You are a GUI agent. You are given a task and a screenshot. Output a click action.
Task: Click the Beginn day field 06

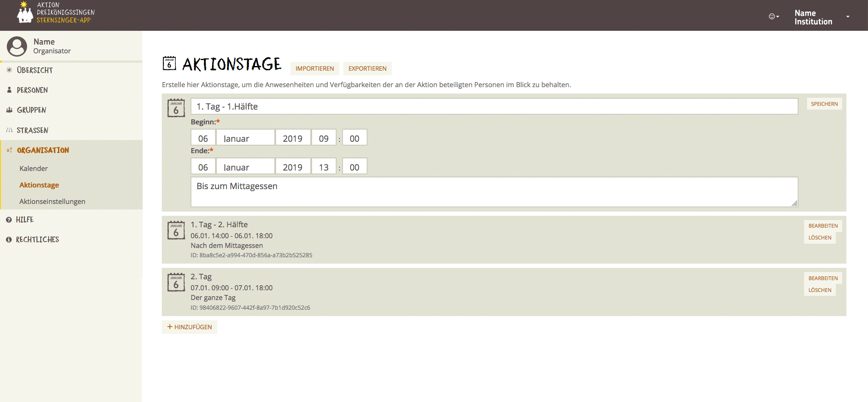point(203,138)
